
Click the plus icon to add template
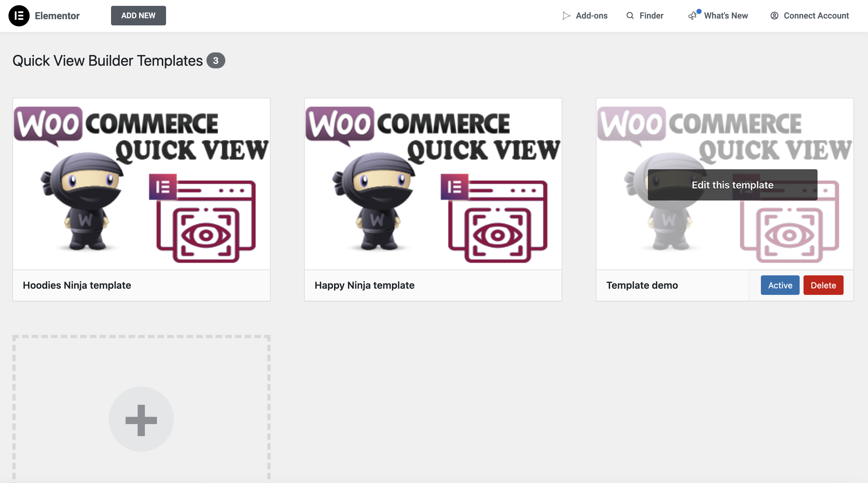pyautogui.click(x=141, y=420)
